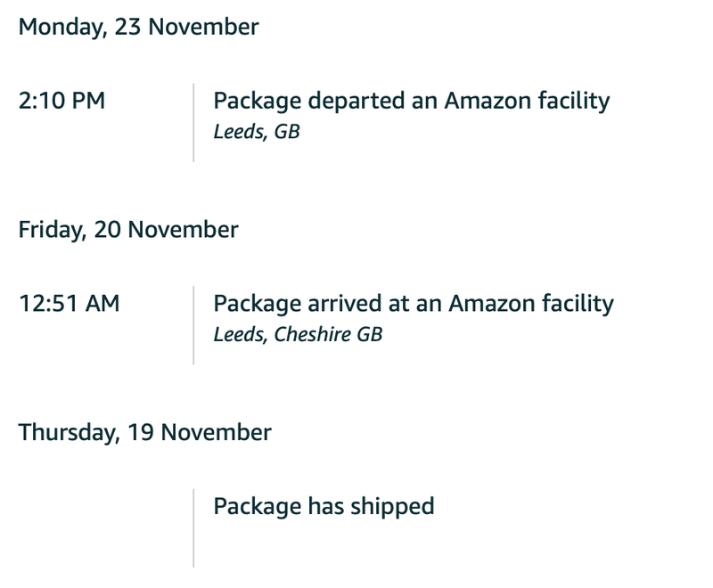Click the Thursday, 19 November date heading
713x588 pixels.
pos(144,433)
